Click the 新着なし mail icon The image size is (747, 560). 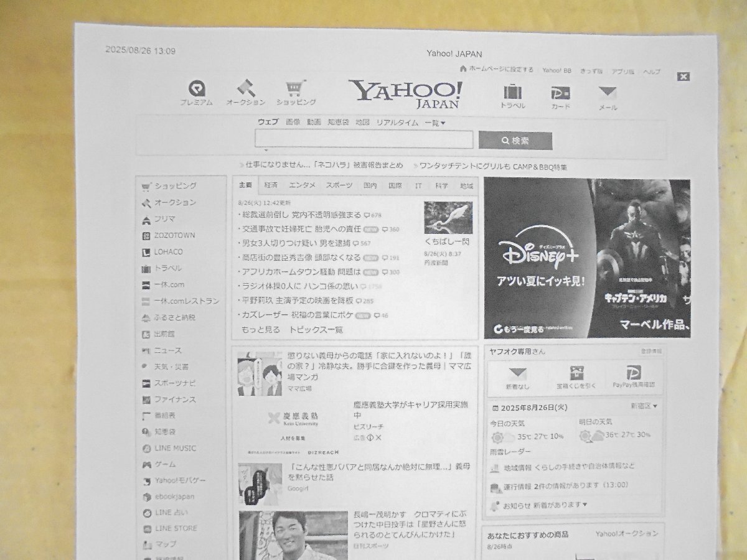[x=517, y=373]
